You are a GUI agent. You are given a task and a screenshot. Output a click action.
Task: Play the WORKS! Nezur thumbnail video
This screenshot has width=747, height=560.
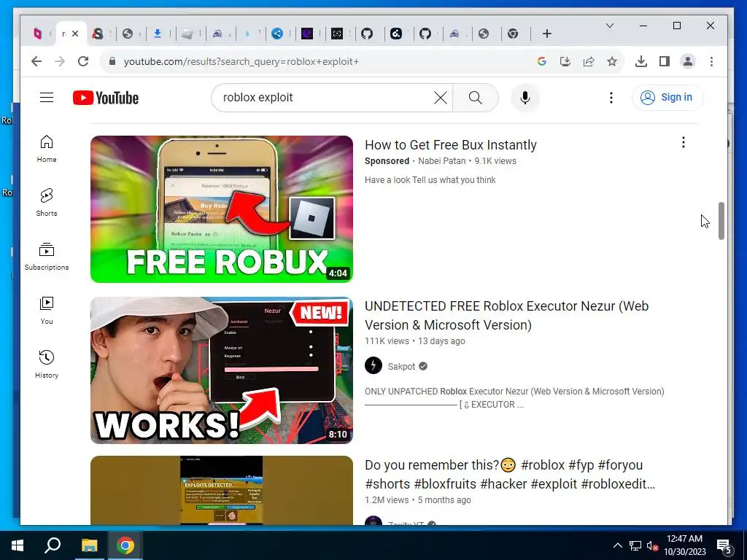point(222,370)
